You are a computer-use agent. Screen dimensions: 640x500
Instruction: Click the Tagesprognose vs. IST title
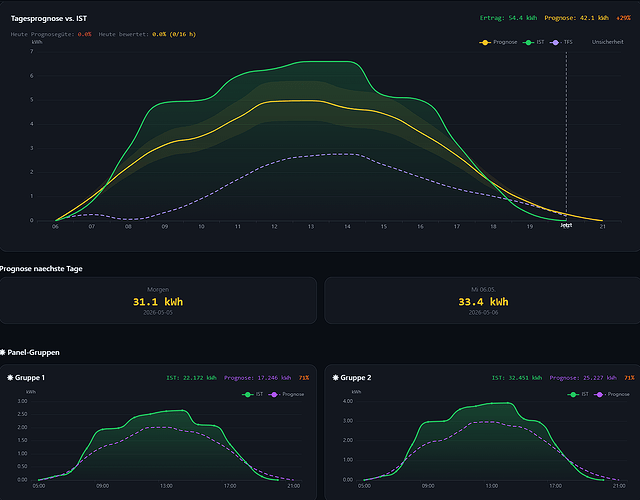49,18
